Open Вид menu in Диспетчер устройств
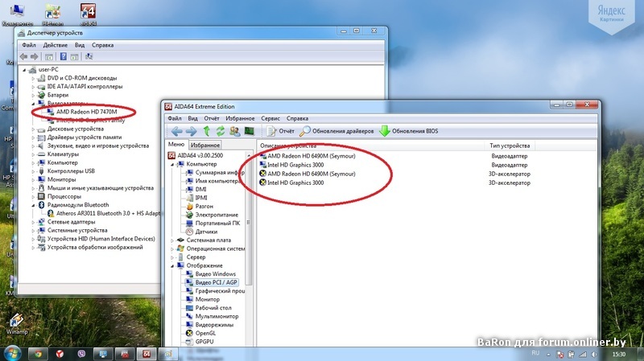The height and width of the screenshot is (361, 644). pos(80,45)
